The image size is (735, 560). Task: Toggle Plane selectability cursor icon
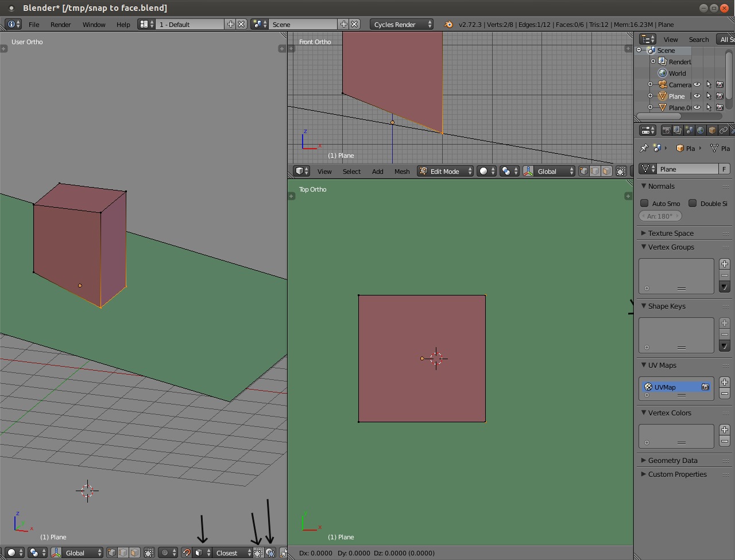(709, 96)
